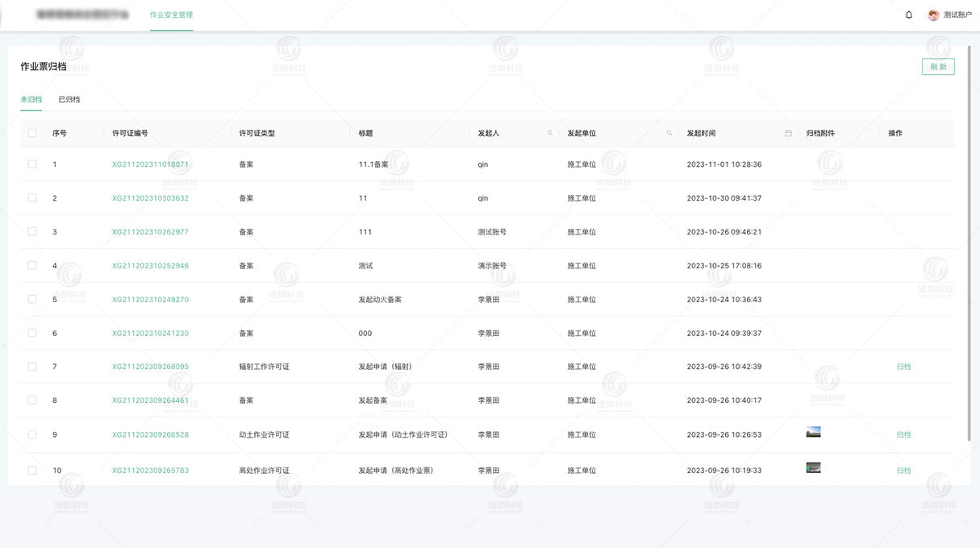View the attachment thumbnail in row 9
Screen dimensions: 980x548
point(813,431)
